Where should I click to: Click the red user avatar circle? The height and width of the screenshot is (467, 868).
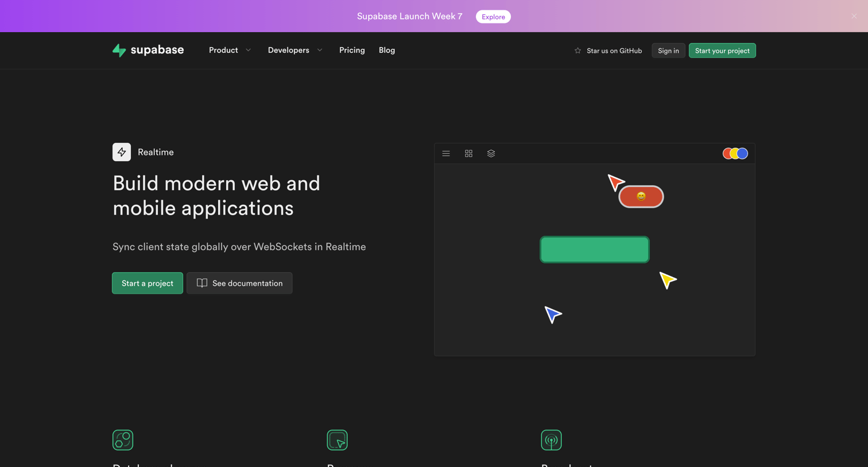tap(727, 153)
